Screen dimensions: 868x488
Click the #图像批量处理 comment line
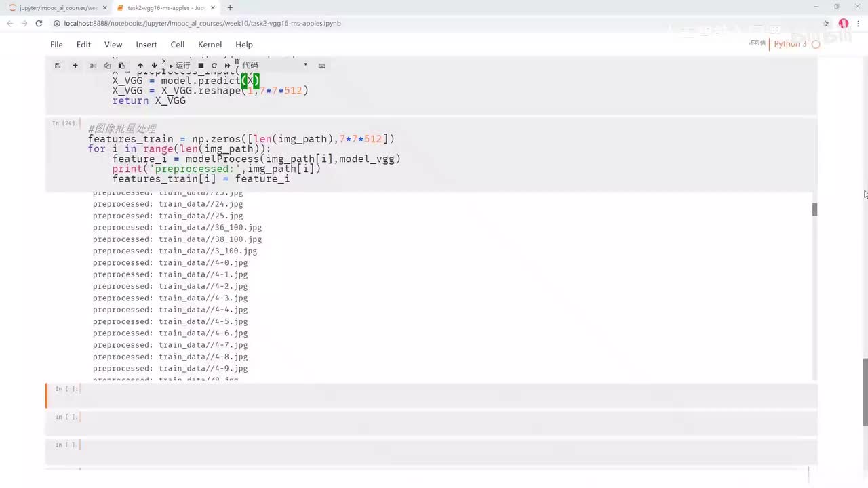click(x=122, y=129)
